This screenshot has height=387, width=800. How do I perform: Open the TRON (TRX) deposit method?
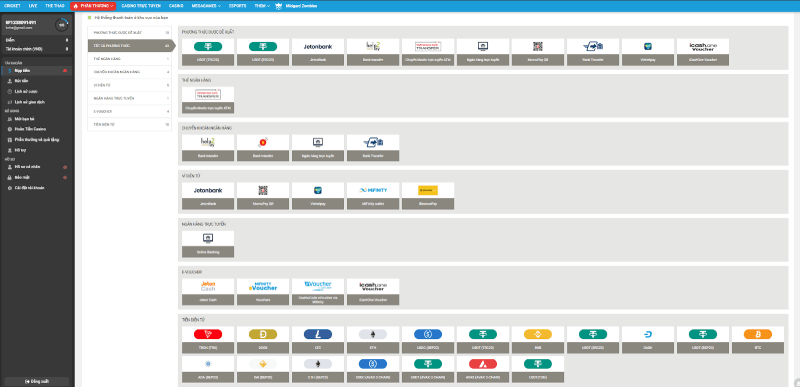coord(208,340)
